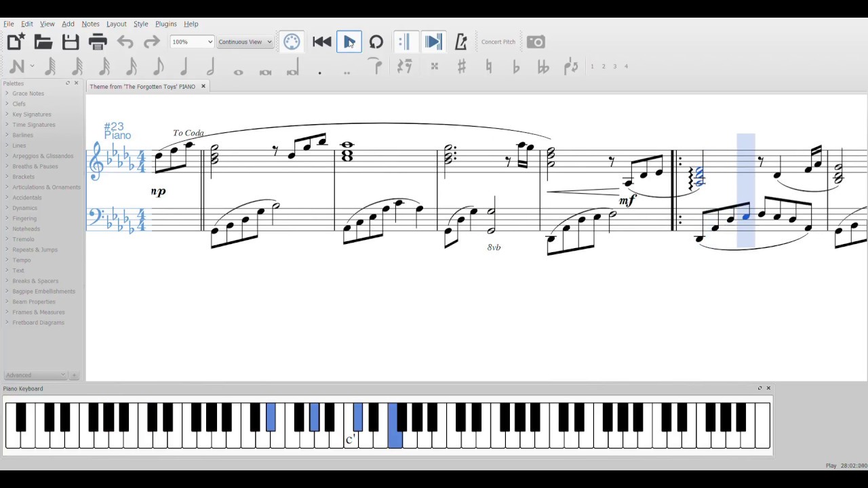Open the note input mode dropdown arrow
The image size is (868, 488).
(x=32, y=66)
